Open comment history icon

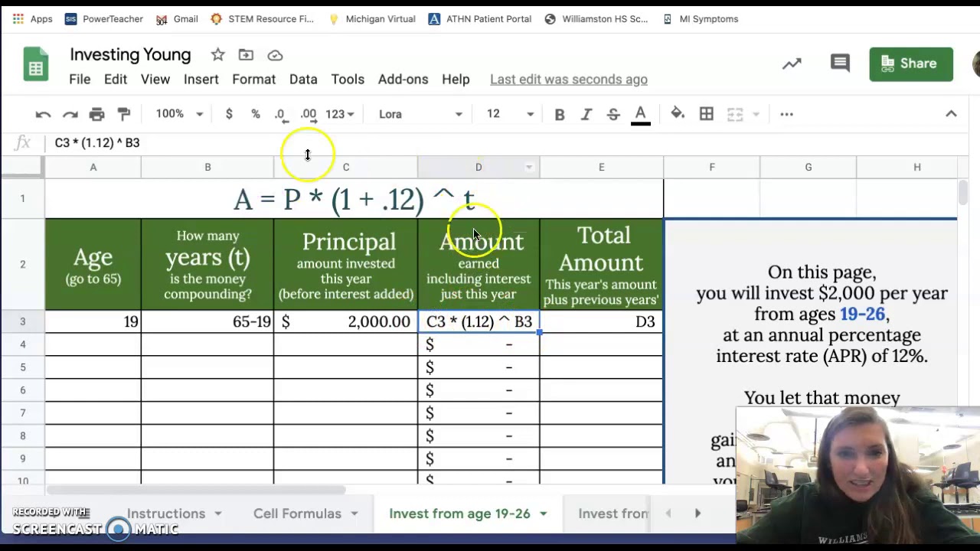(840, 64)
